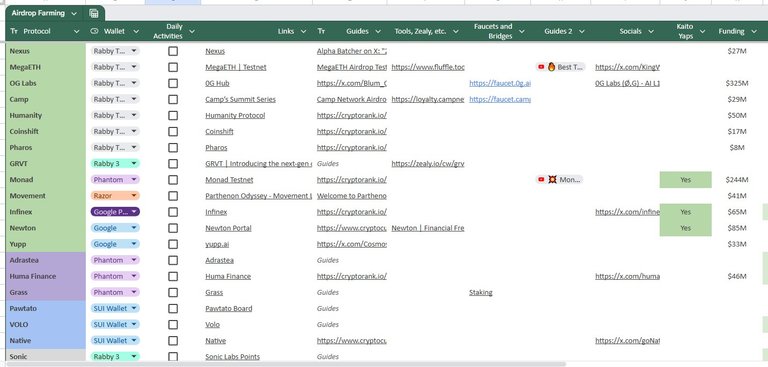This screenshot has width=768, height=367.
Task: Expand the Airdrop Farming table name dropdown
Action: click(74, 14)
